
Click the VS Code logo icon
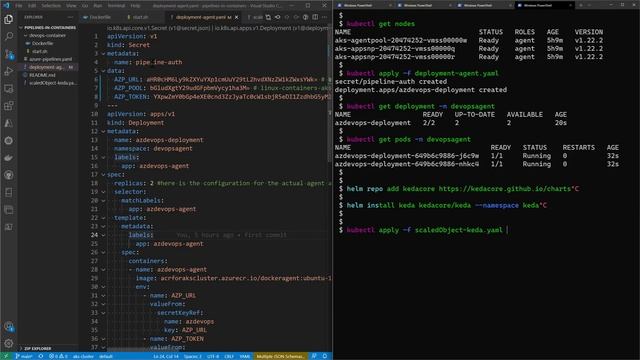click(x=6, y=6)
